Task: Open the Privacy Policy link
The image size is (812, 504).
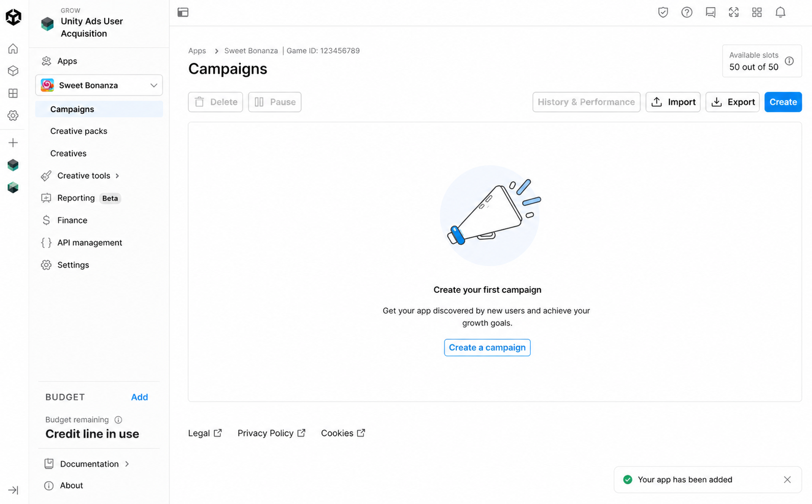Action: tap(272, 433)
